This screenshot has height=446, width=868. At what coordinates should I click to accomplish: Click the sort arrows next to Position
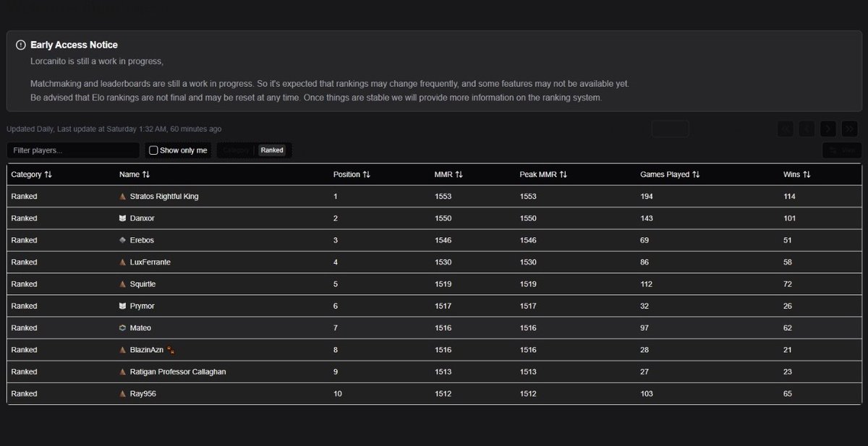[367, 175]
